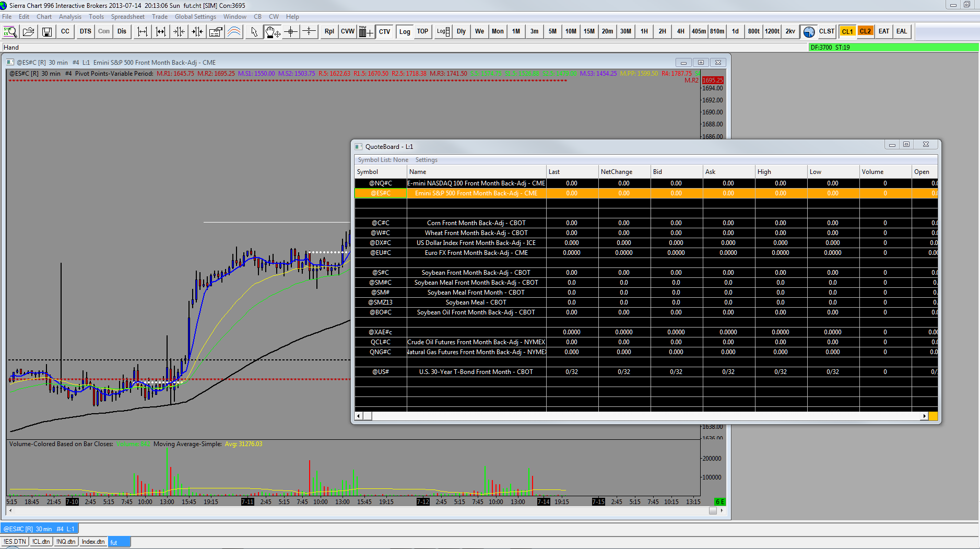Click the compress bar spacing icon

(179, 32)
